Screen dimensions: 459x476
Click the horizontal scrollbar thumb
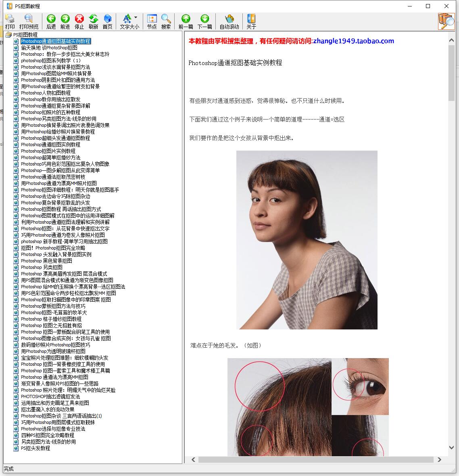[315, 459]
